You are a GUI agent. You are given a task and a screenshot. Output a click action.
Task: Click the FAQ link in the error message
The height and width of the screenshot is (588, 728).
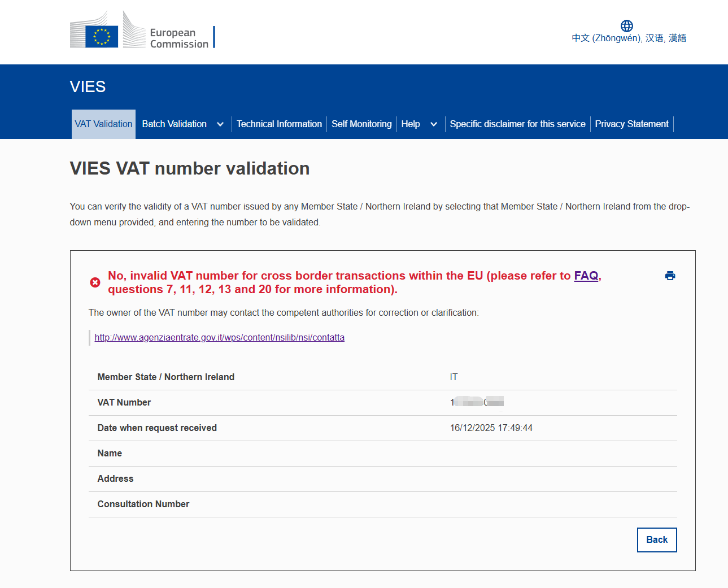pyautogui.click(x=586, y=276)
